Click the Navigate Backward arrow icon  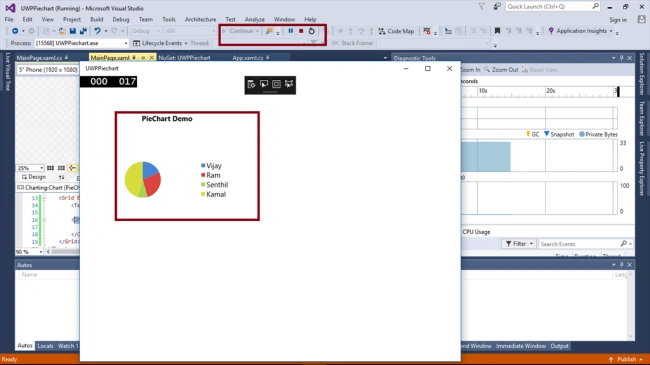[15, 31]
